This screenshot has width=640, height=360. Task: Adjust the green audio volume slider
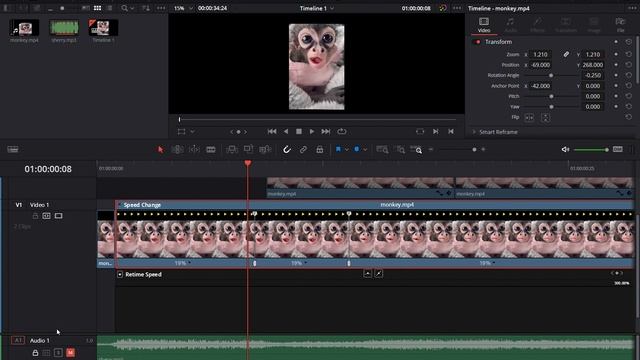click(x=591, y=150)
